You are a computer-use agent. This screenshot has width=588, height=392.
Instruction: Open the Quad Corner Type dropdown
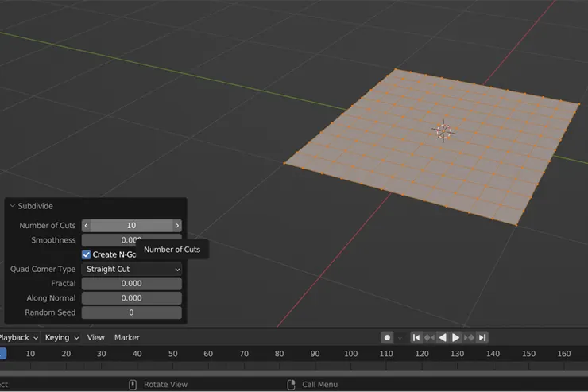tap(132, 270)
